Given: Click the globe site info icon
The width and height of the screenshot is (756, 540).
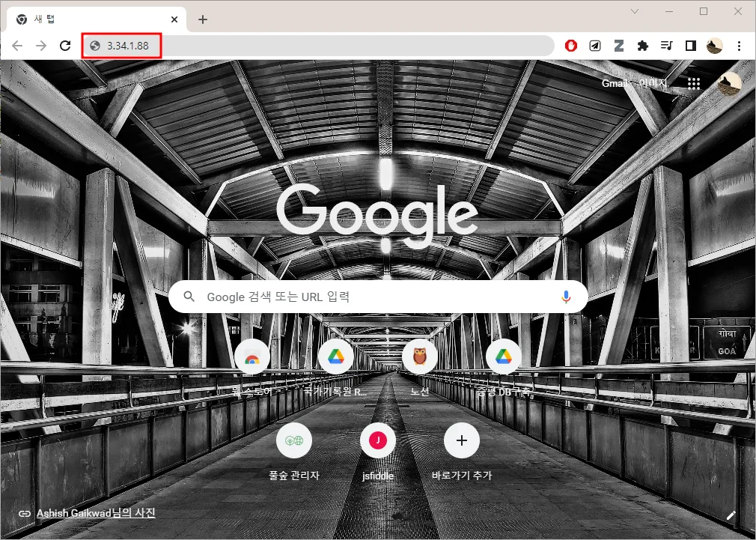Looking at the screenshot, I should (x=95, y=46).
